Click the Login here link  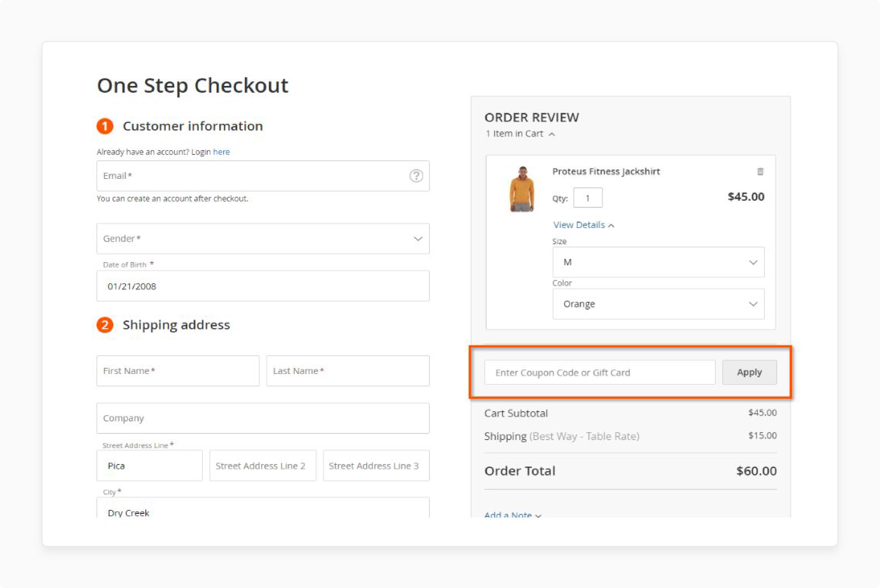pyautogui.click(x=221, y=152)
